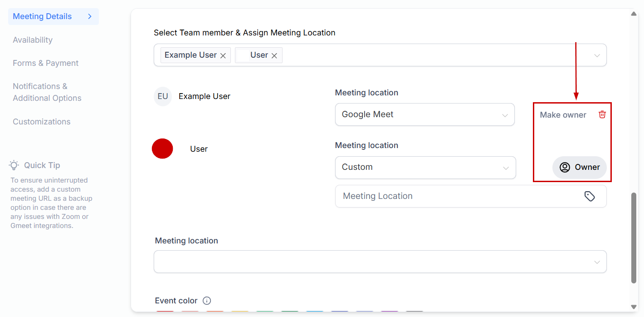Go to the Availability section

coord(33,40)
